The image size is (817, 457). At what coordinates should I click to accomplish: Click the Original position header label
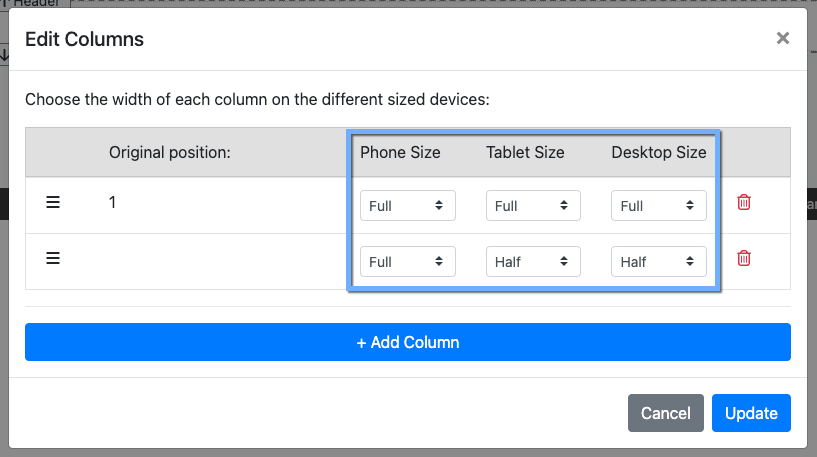(170, 153)
